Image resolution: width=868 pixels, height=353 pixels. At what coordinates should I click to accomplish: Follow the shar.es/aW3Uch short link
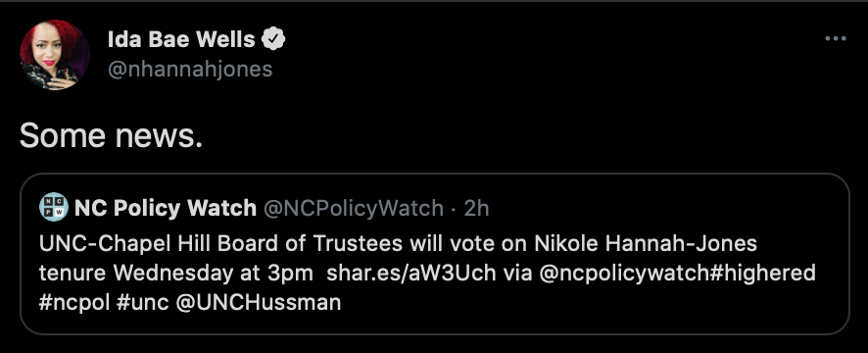pos(411,274)
